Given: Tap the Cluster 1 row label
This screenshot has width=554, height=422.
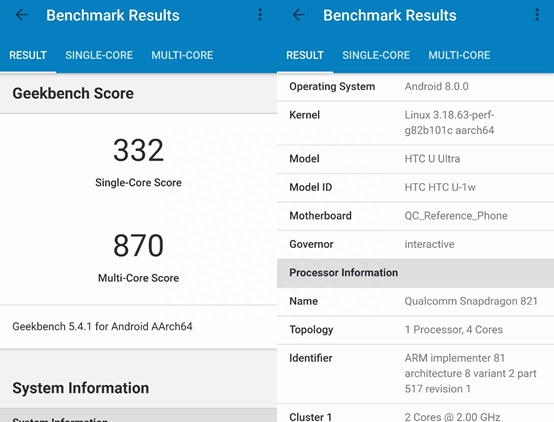Looking at the screenshot, I should pyautogui.click(x=311, y=417).
